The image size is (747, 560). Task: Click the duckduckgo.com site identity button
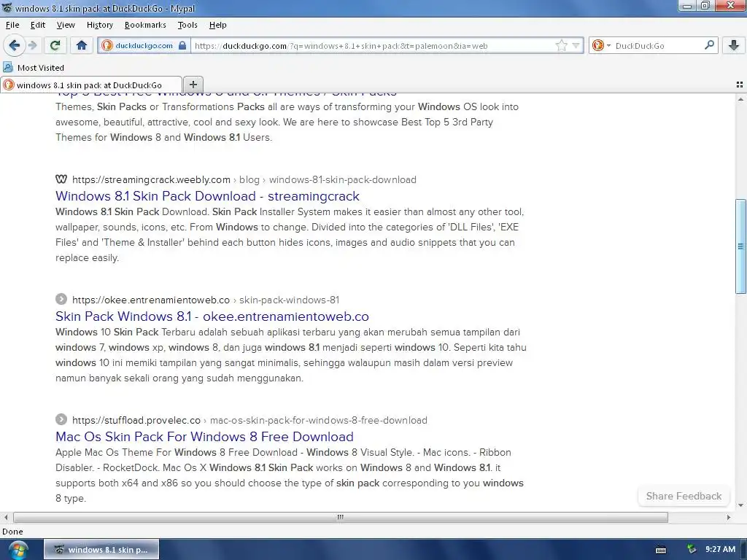[x=144, y=46]
